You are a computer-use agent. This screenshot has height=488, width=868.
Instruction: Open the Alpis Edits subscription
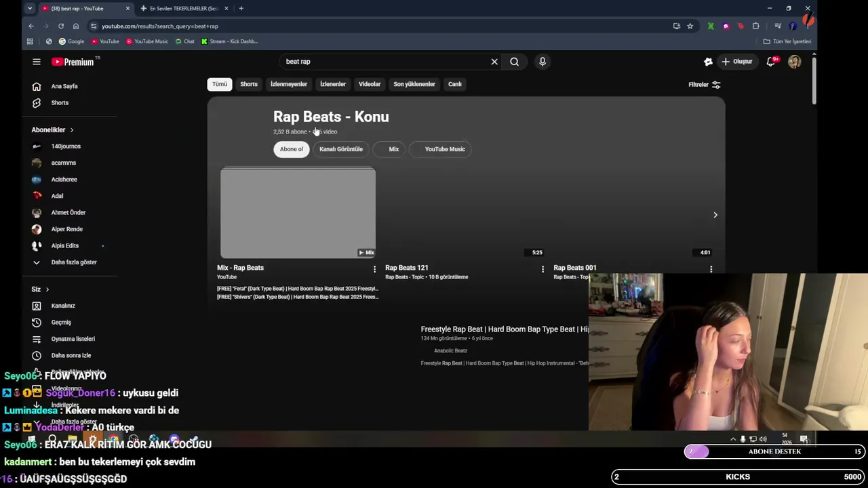coord(65,245)
